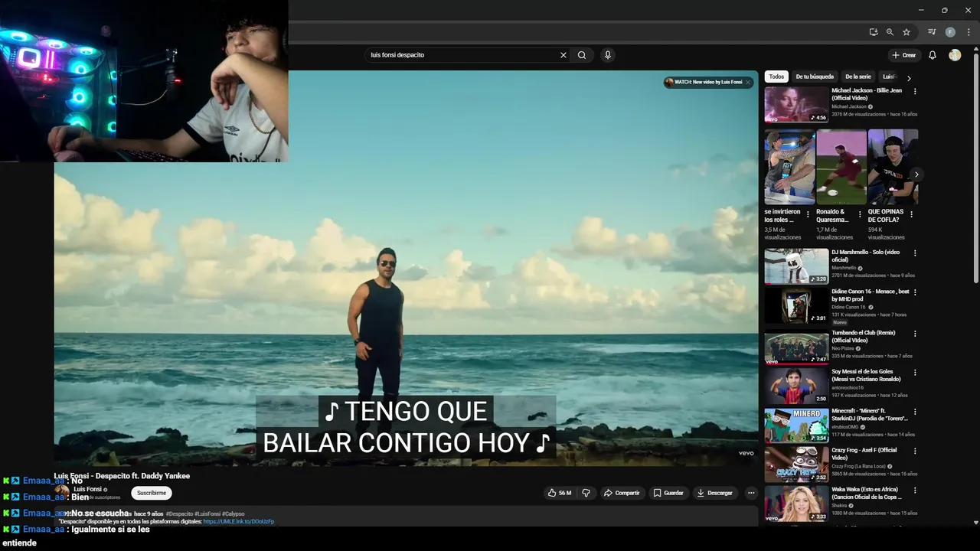This screenshot has width=980, height=551.
Task: Open the Luis Fonsi channel name
Action: point(88,489)
